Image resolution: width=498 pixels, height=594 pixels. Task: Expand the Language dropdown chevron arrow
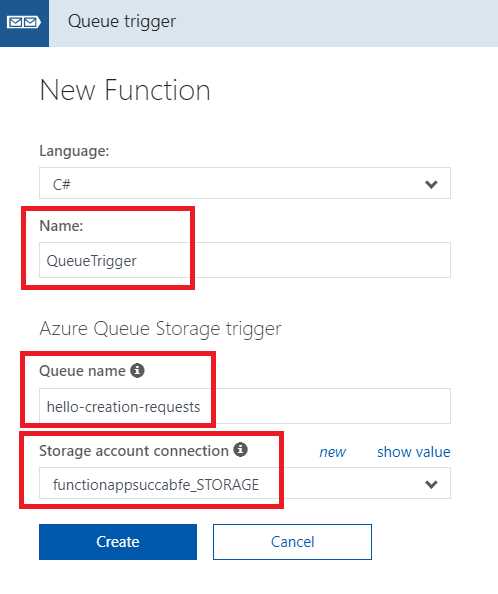[x=431, y=184]
